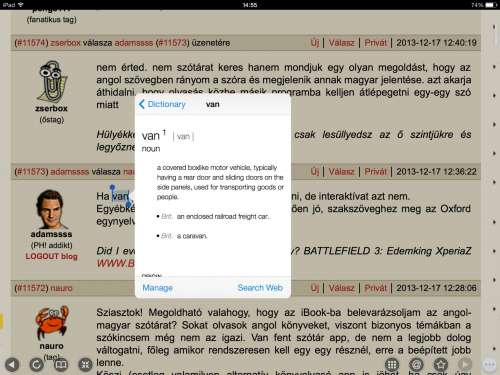
Task: Reload the page with the refresh icon
Action: pyautogui.click(x=36, y=365)
